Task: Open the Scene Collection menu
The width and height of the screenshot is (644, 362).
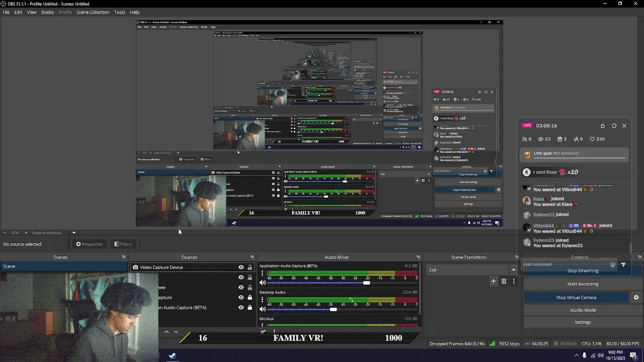Action: pos(93,12)
